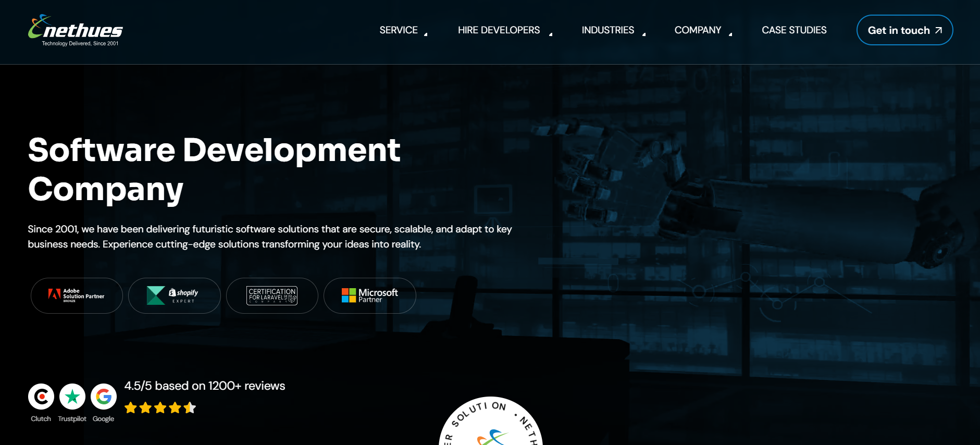Viewport: 980px width, 445px height.
Task: Open the Trustpilot star icon
Action: (72, 397)
